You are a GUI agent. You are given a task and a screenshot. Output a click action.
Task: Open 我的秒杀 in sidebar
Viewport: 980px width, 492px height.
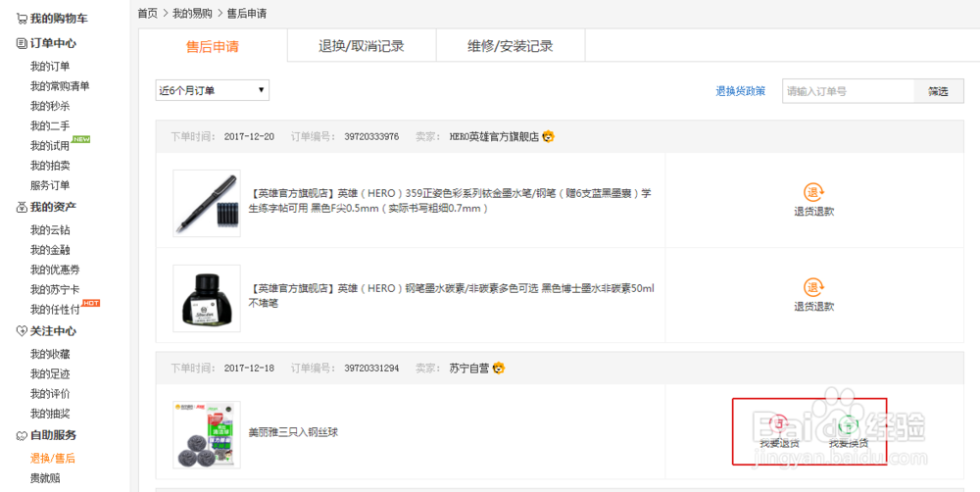tap(50, 106)
